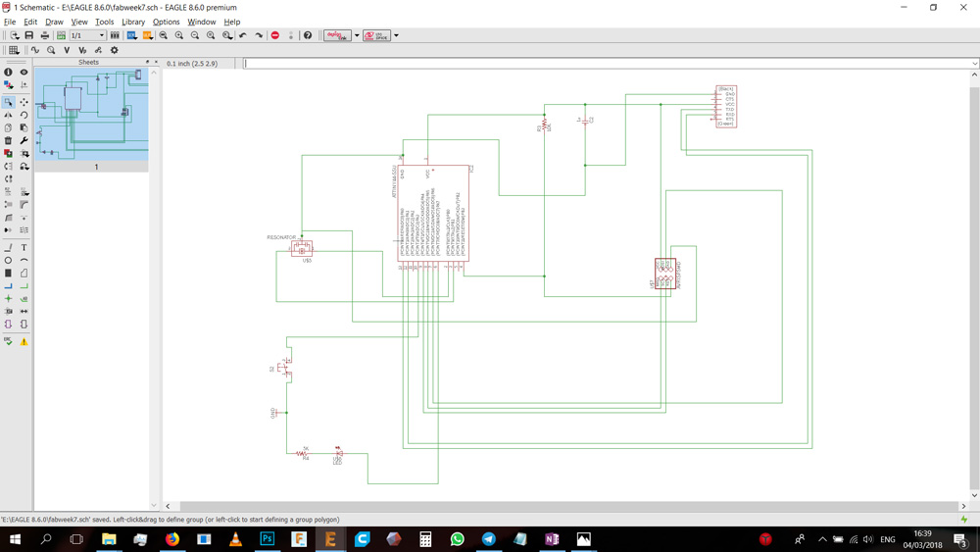Screen dimensions: 980x552
Task: Select sheet 1 thumbnail in Sheets panel
Action: (92, 114)
